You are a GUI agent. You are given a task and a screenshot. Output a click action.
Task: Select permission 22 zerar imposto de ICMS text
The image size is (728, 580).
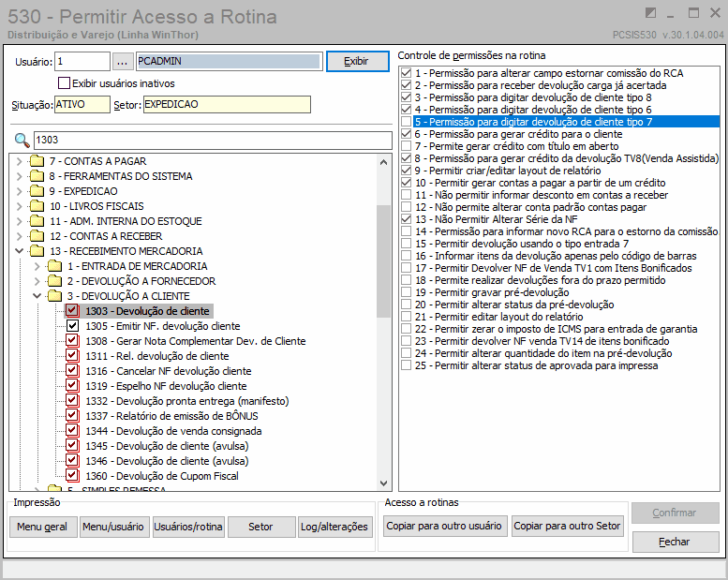click(557, 329)
